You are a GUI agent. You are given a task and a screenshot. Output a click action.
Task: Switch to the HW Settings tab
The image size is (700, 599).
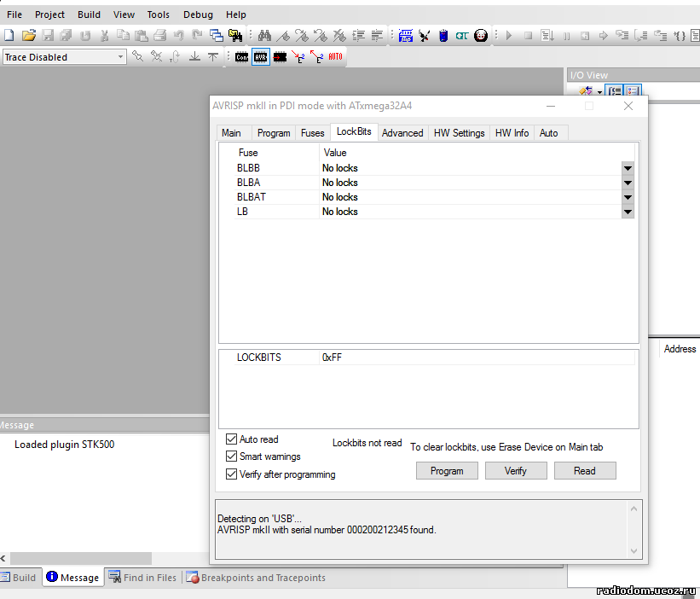click(459, 133)
